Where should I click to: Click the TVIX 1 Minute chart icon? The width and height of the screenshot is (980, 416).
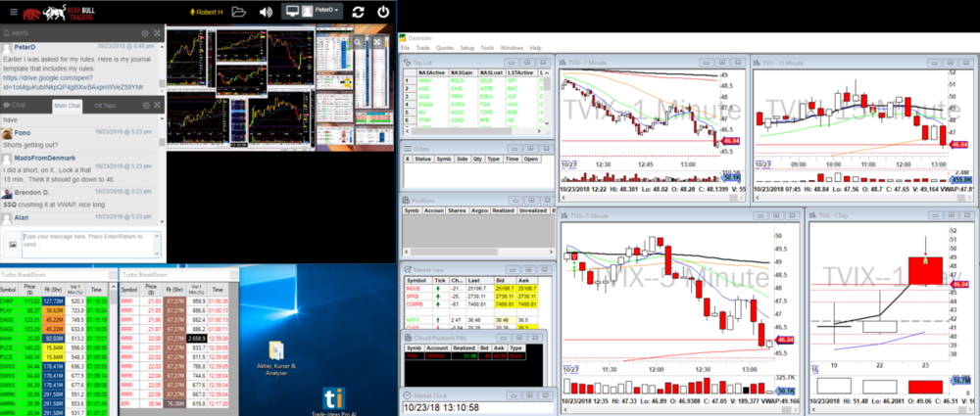[x=563, y=63]
